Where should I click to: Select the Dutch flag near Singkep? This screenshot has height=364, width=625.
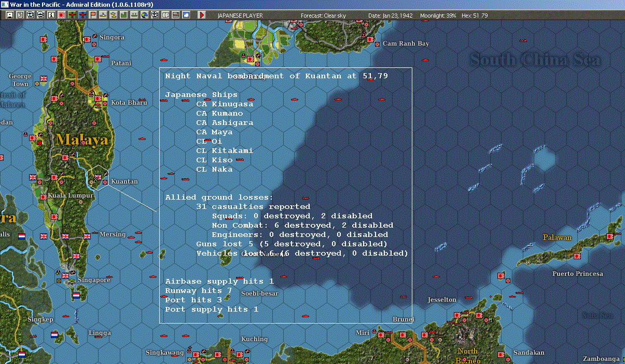tap(54, 335)
